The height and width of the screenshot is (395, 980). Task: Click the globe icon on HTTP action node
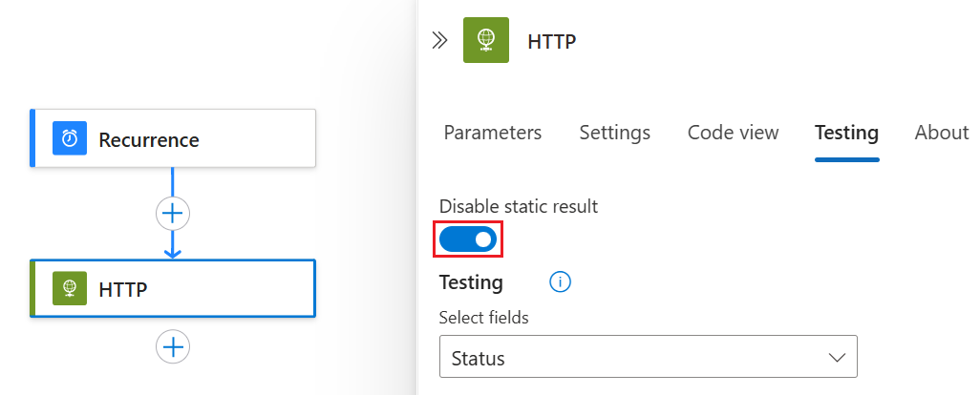coord(70,287)
